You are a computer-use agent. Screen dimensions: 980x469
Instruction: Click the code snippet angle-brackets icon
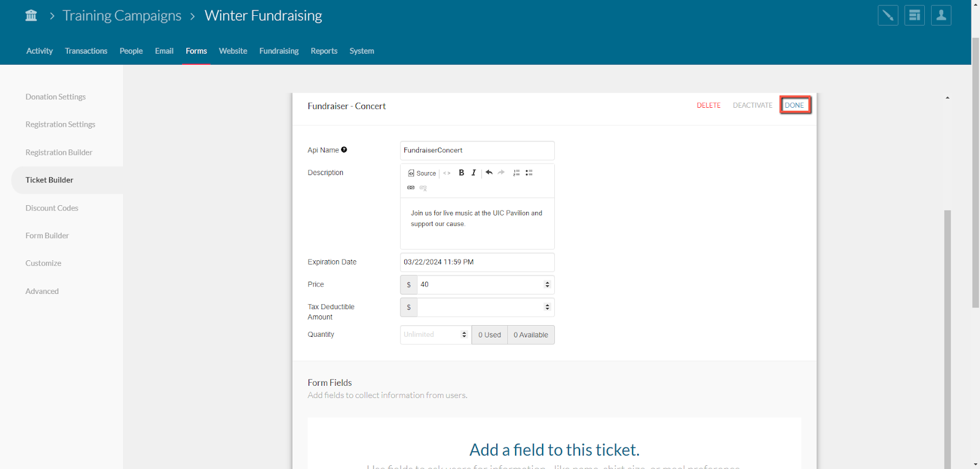pyautogui.click(x=447, y=173)
